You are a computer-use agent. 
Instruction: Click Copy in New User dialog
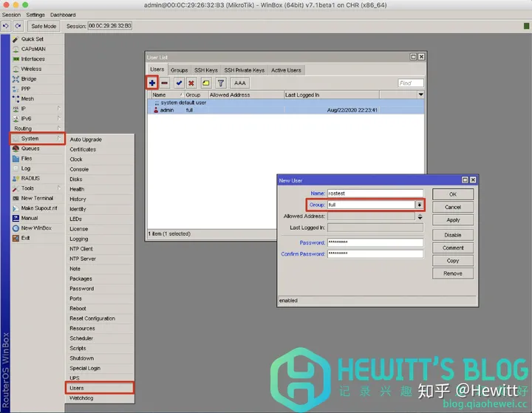453,261
